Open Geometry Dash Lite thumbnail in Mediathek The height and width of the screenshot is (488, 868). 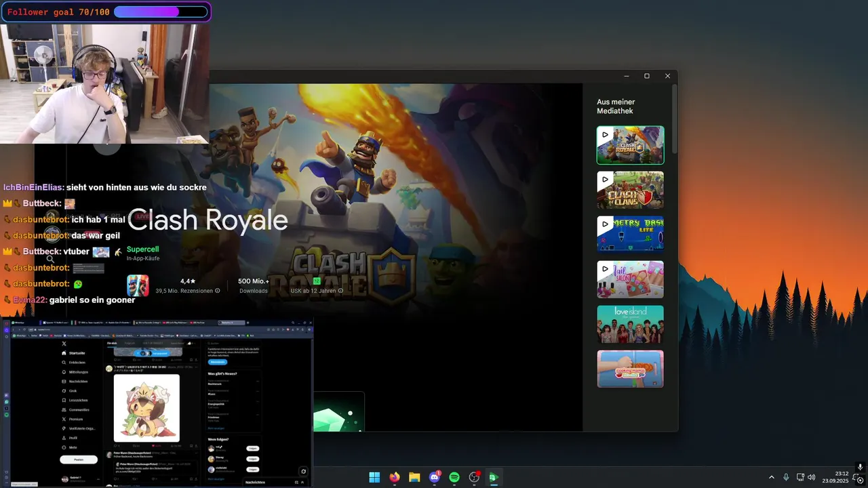coord(630,235)
